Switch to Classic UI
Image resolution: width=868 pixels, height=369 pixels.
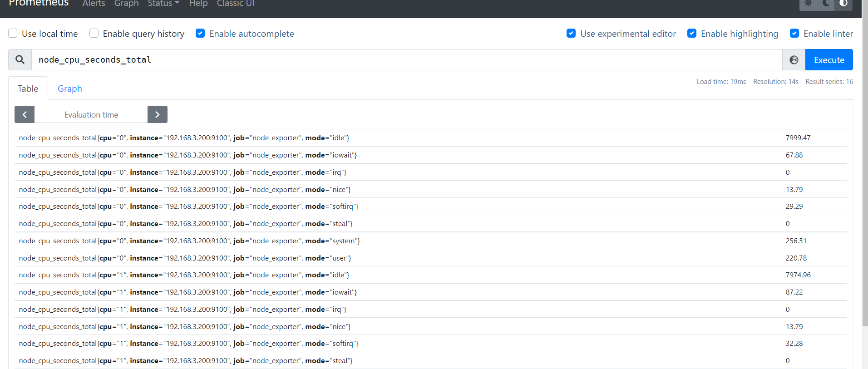click(x=236, y=4)
